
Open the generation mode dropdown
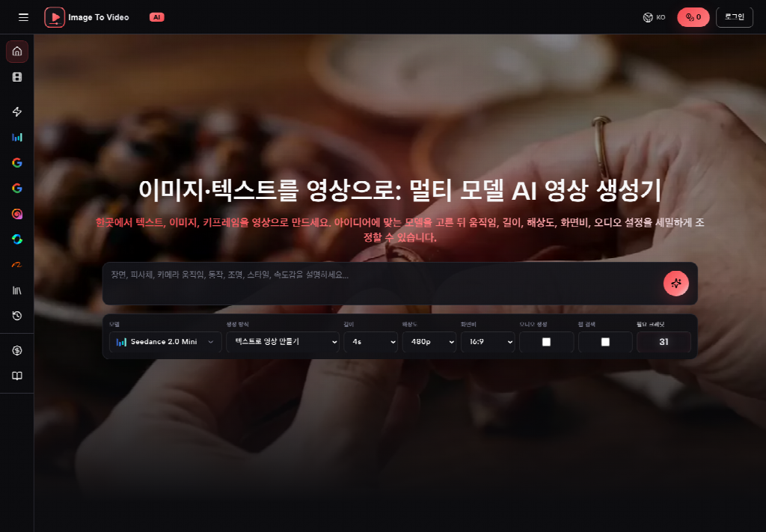[x=282, y=342]
